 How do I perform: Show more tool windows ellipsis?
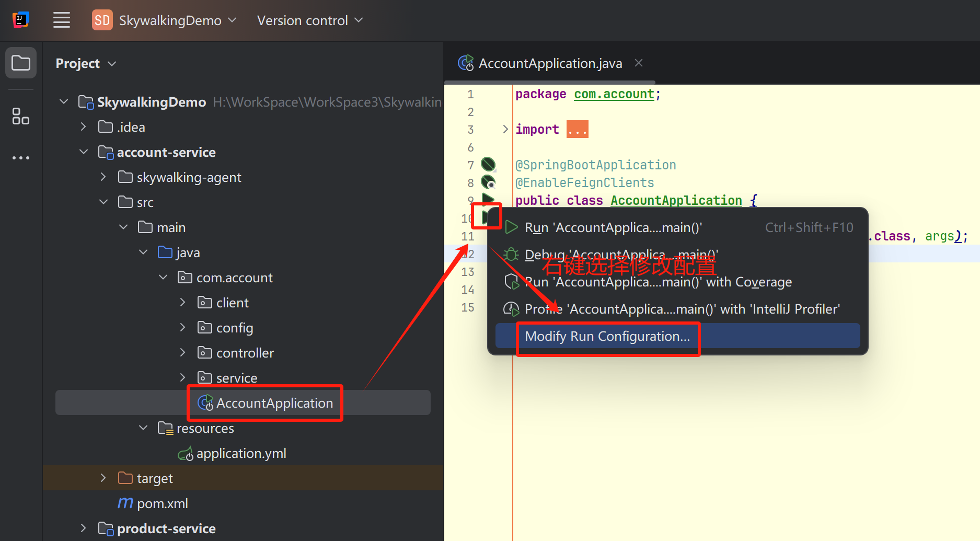tap(21, 157)
